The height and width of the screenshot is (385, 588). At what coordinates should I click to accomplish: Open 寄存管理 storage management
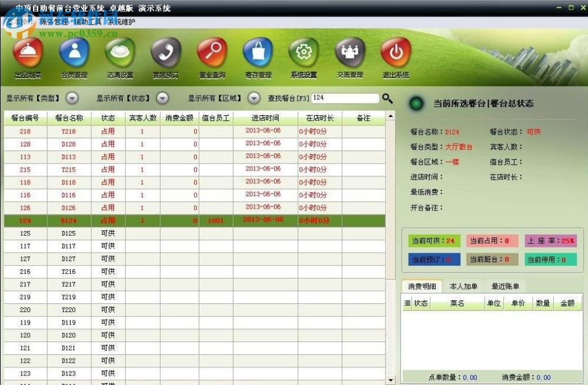coord(257,57)
